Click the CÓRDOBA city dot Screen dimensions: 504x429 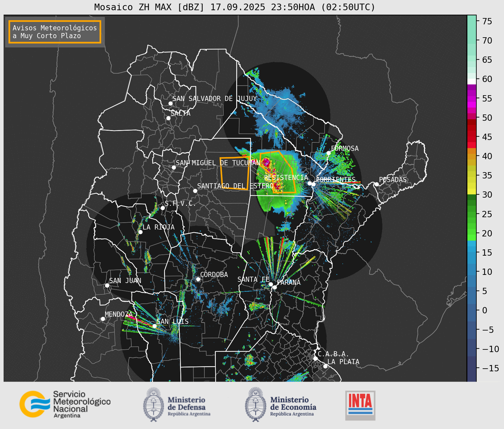198,279
